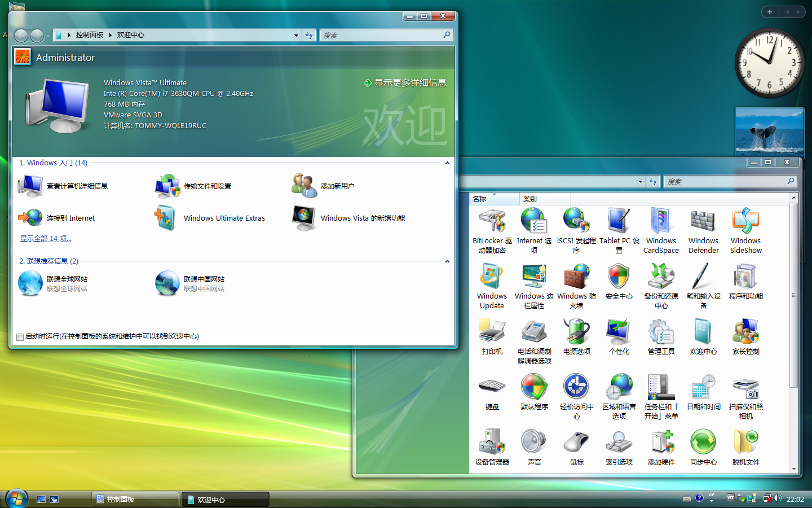
Task: Select 连接到 Internet item
Action: [x=56, y=218]
